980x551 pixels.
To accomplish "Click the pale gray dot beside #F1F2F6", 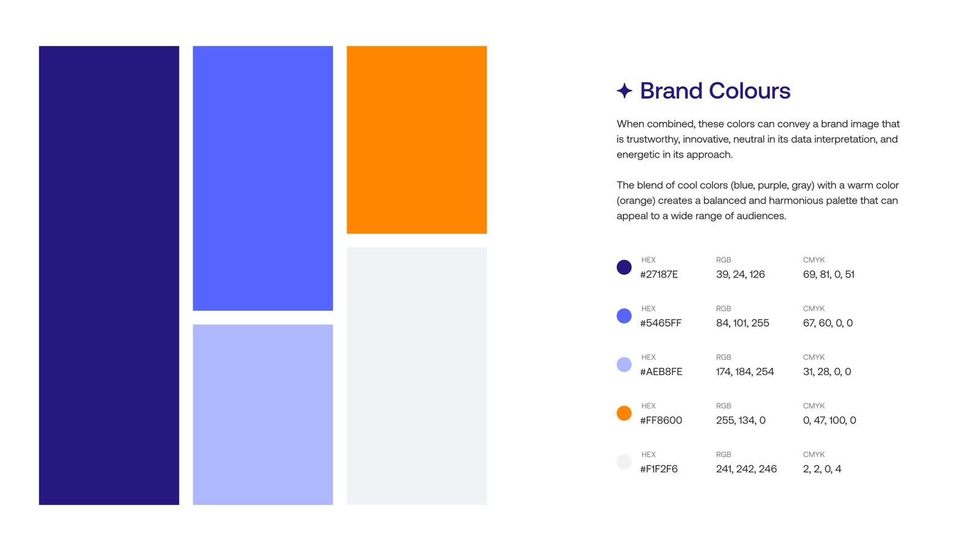I will (x=624, y=462).
